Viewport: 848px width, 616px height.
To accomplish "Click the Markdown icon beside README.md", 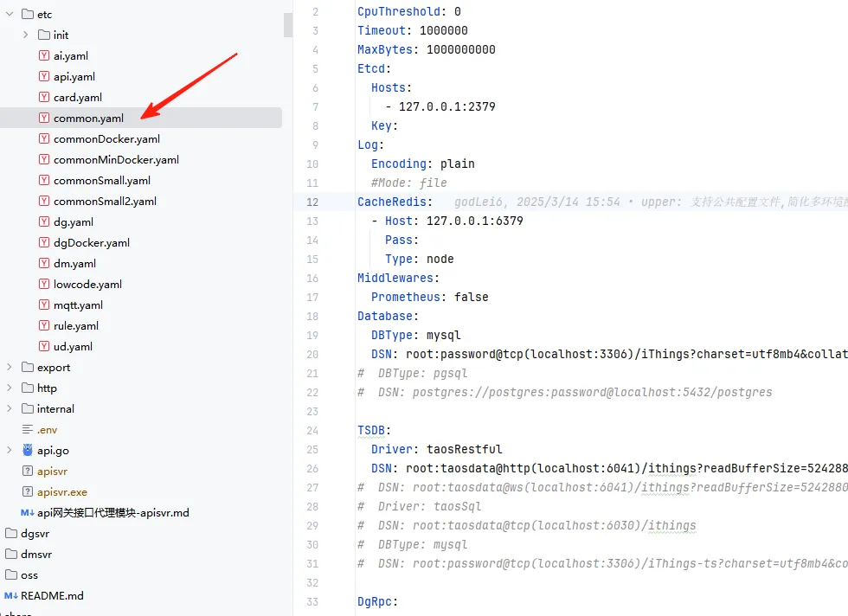I will [11, 595].
